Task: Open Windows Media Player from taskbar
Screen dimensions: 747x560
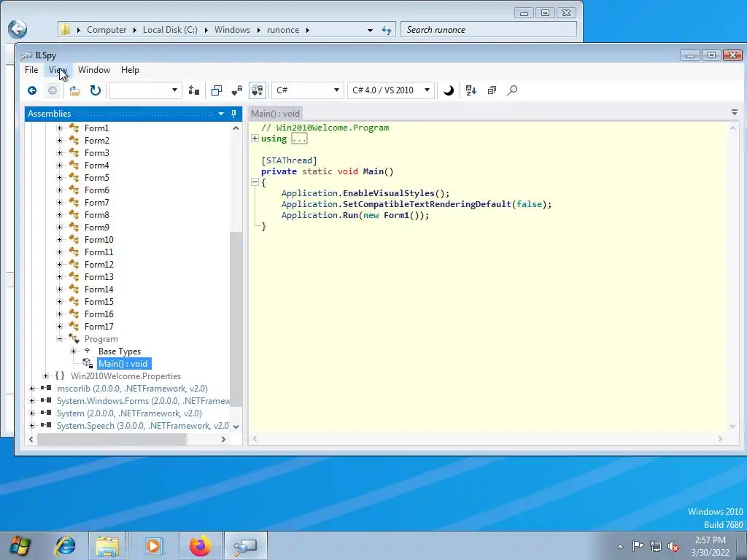Action: [x=154, y=545]
